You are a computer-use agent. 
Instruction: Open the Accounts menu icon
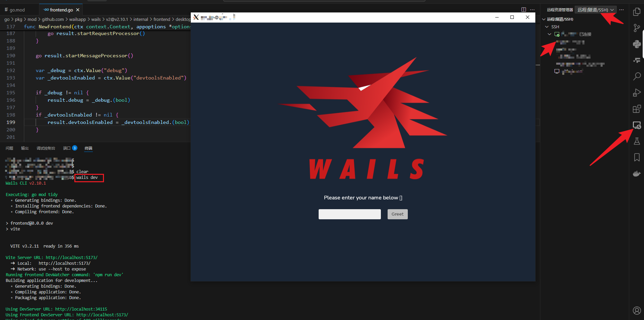[x=637, y=310]
